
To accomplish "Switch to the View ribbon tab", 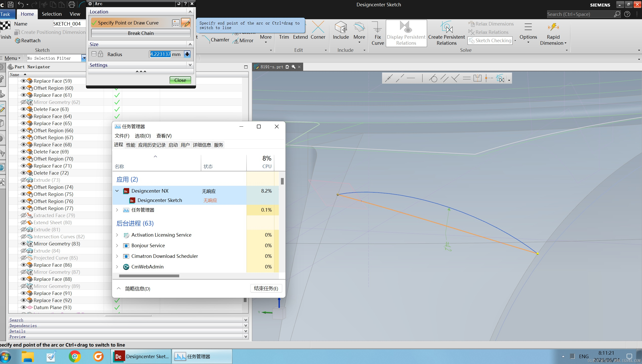I will click(75, 14).
